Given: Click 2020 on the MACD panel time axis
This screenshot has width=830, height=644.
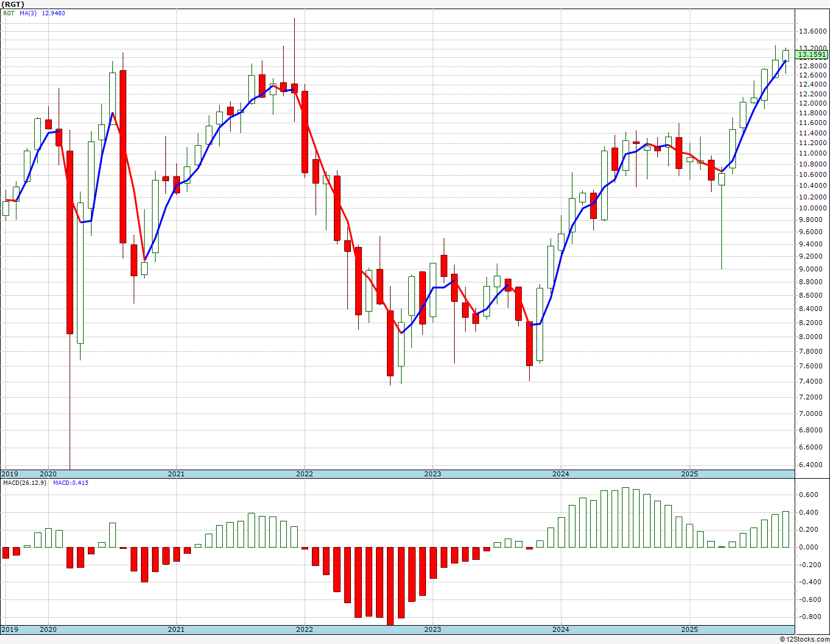Looking at the screenshot, I should [x=48, y=629].
